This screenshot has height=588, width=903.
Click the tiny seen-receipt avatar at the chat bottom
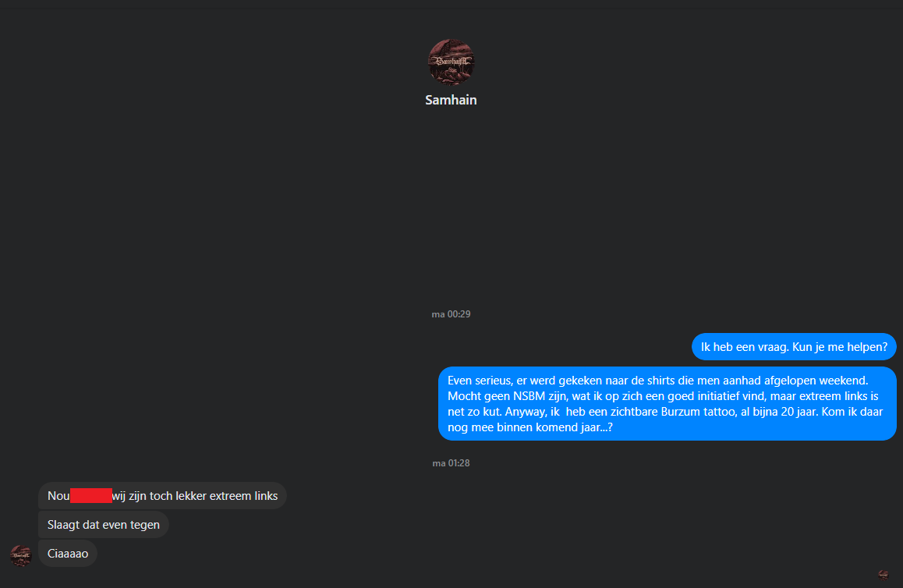pyautogui.click(x=883, y=574)
